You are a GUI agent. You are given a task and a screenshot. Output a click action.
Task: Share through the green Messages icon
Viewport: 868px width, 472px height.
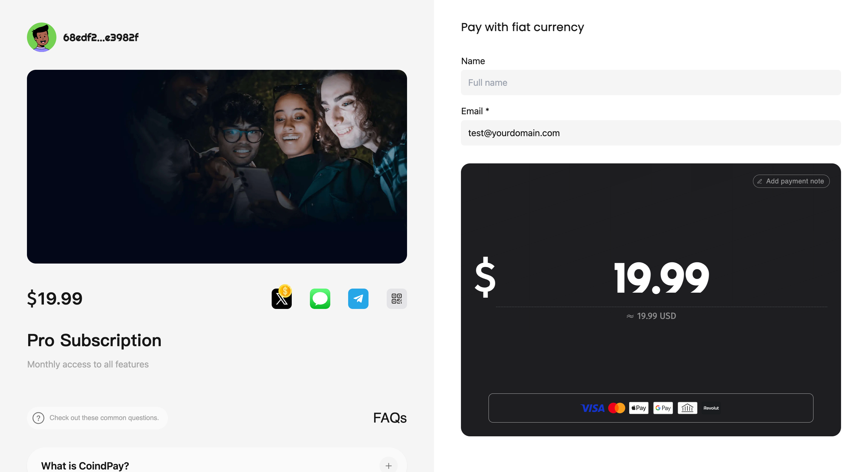pyautogui.click(x=320, y=298)
